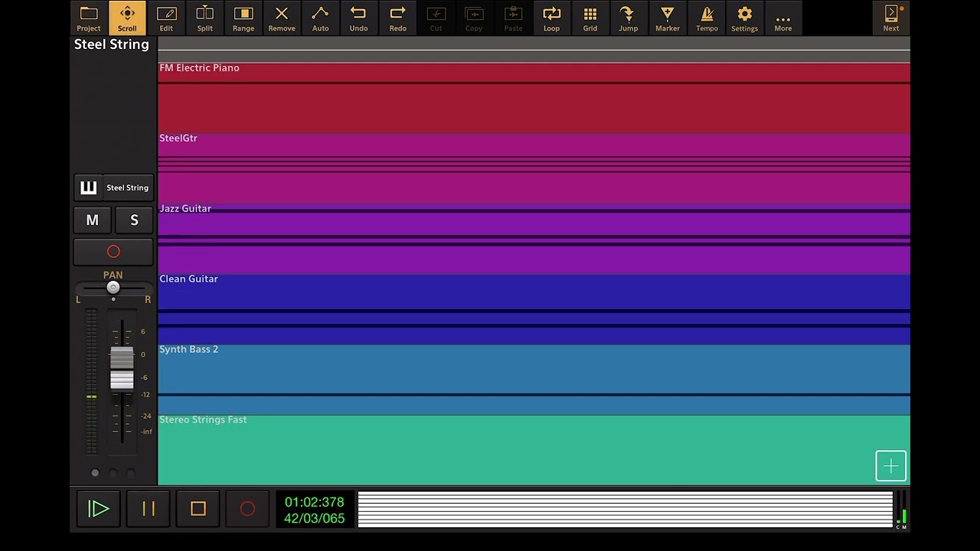
Task: Activate the Range selection tool
Action: (243, 18)
